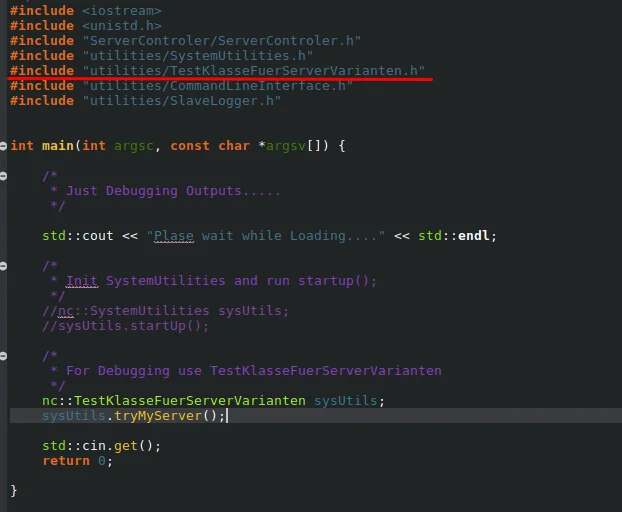Click 'TestKlasseFuerServerVarianten' in nc:: declaration
Image resolution: width=622 pixels, height=512 pixels.
[190, 401]
